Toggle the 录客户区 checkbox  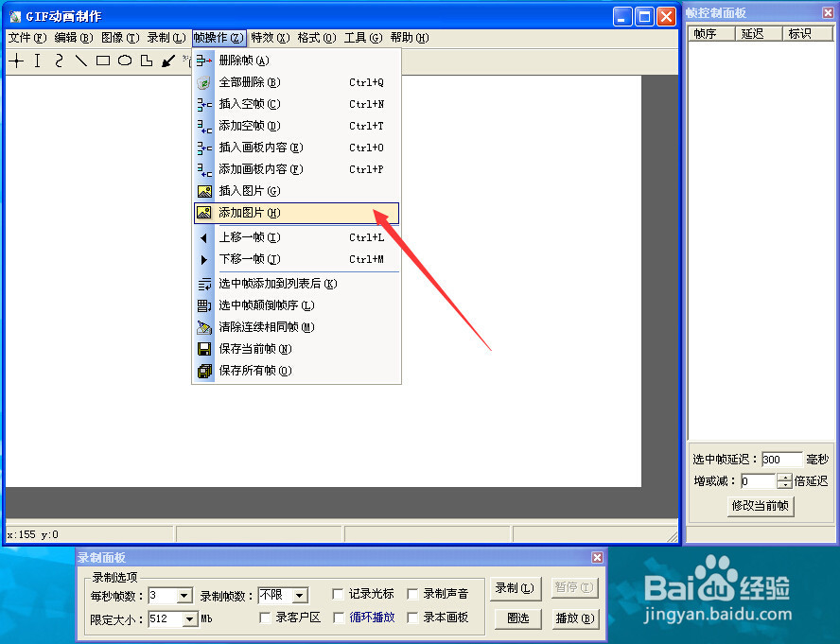click(x=264, y=618)
